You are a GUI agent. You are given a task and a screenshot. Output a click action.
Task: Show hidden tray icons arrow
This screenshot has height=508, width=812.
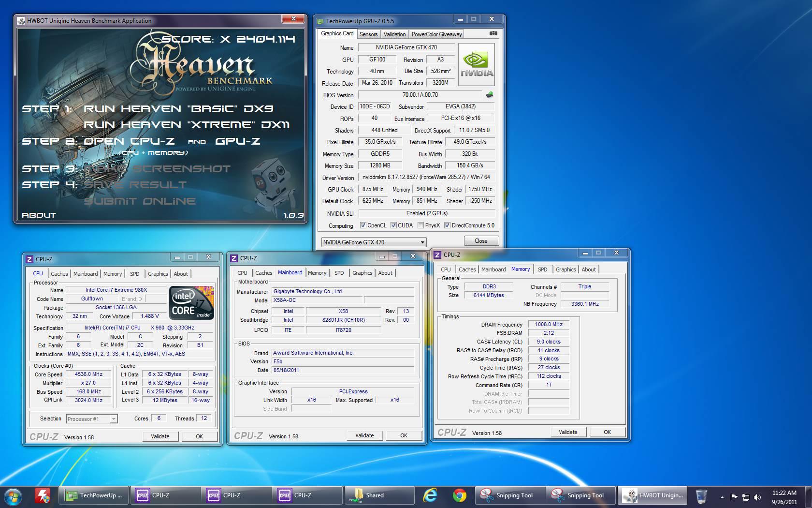click(x=723, y=497)
